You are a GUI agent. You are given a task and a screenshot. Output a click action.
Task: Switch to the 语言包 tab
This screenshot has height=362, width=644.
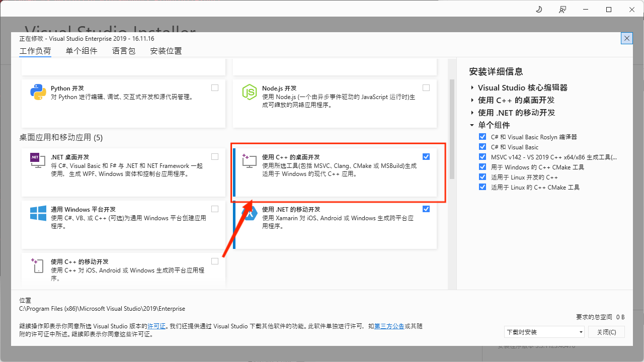[124, 51]
